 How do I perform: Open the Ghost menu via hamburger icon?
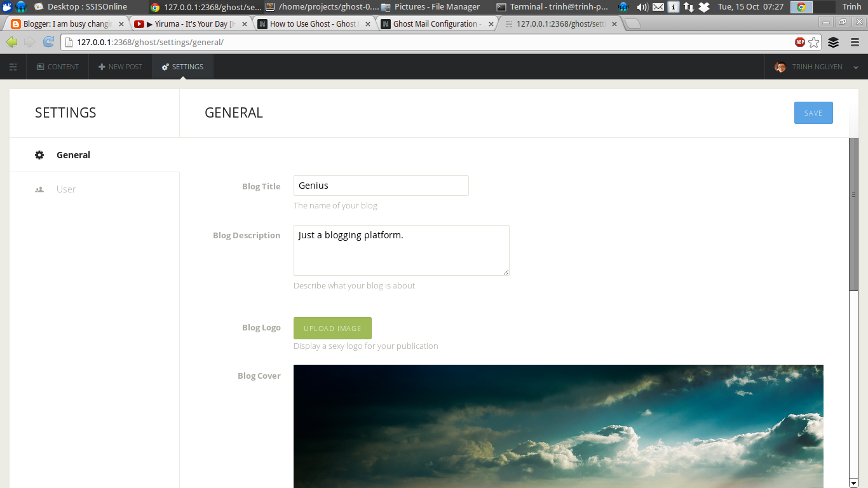(x=13, y=66)
